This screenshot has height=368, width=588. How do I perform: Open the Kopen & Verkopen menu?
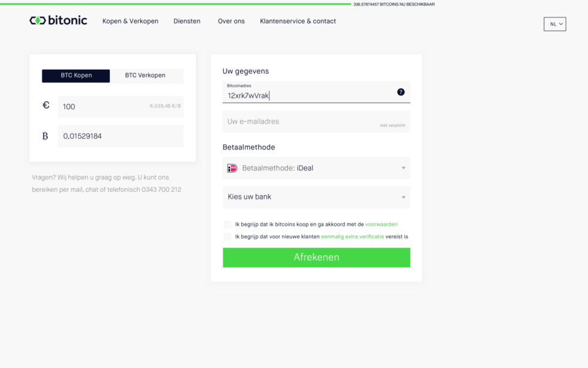[x=130, y=22]
